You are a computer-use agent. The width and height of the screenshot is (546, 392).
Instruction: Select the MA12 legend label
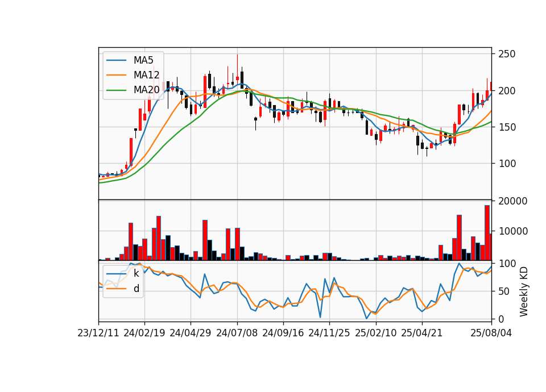[x=146, y=75]
